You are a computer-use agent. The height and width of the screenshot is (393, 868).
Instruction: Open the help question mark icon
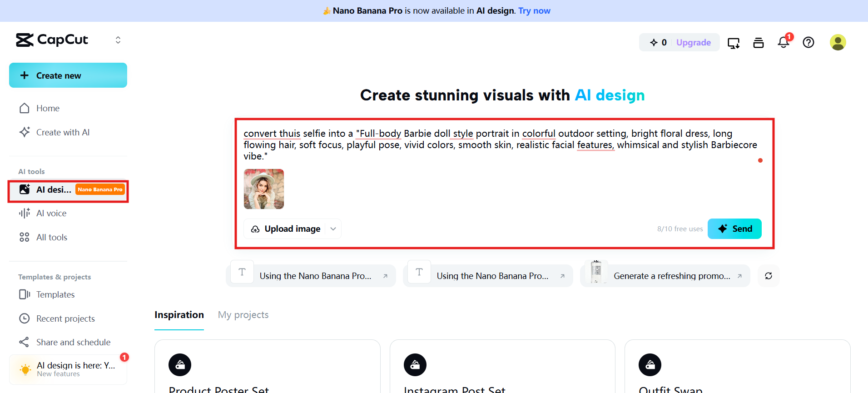coord(808,42)
